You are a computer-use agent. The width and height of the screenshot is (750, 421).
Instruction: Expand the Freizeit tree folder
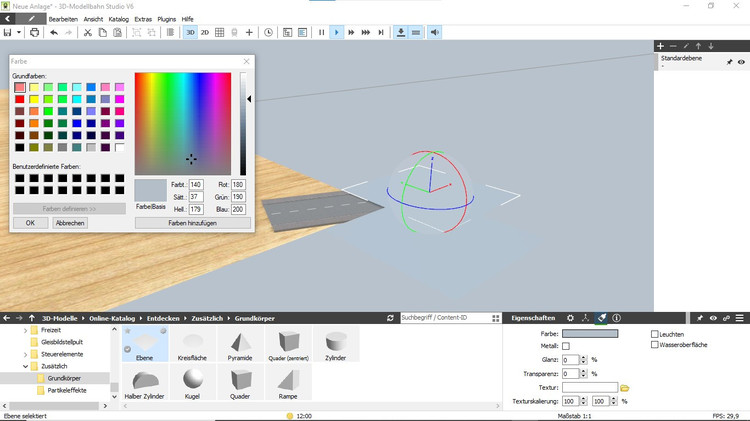coord(24,328)
